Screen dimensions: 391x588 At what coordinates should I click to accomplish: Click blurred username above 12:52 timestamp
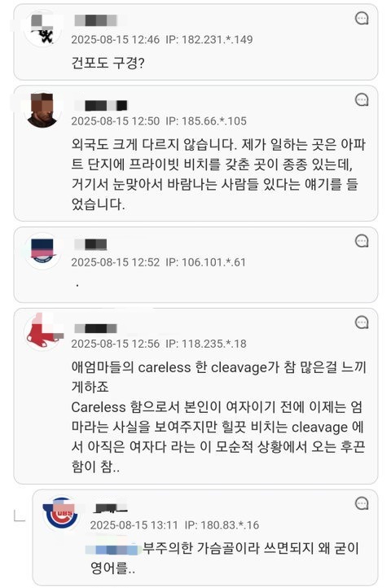(90, 244)
